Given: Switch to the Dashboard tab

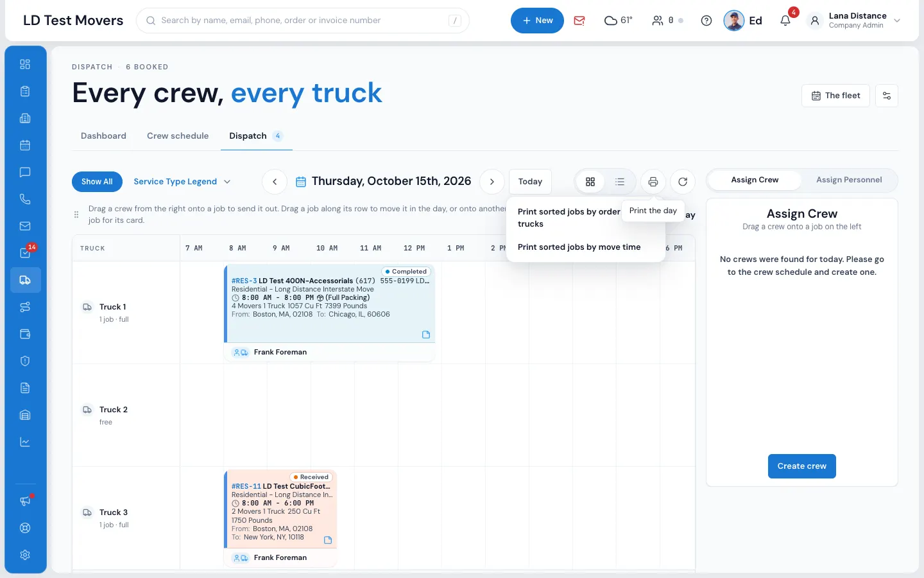Looking at the screenshot, I should pyautogui.click(x=103, y=136).
